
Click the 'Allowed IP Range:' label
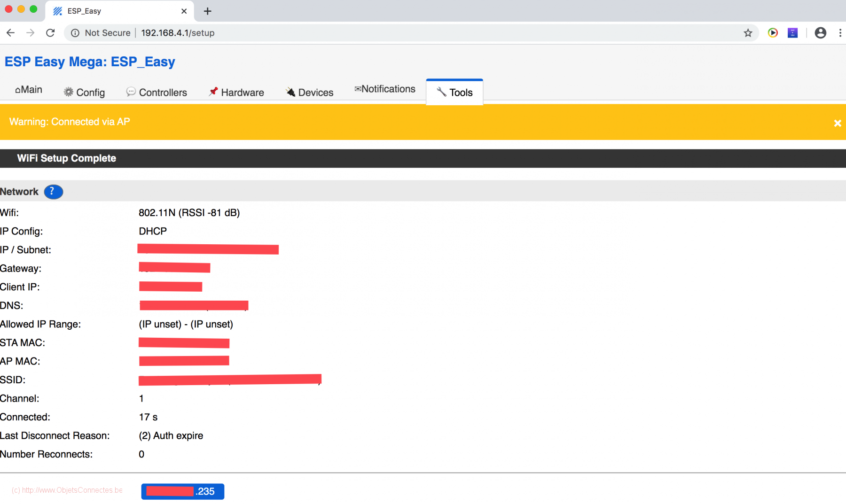[x=40, y=324]
